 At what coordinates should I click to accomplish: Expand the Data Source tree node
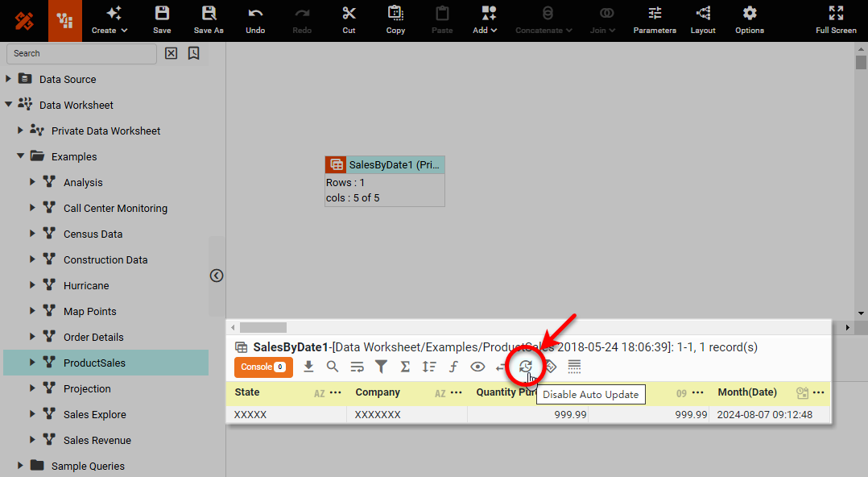coord(8,79)
